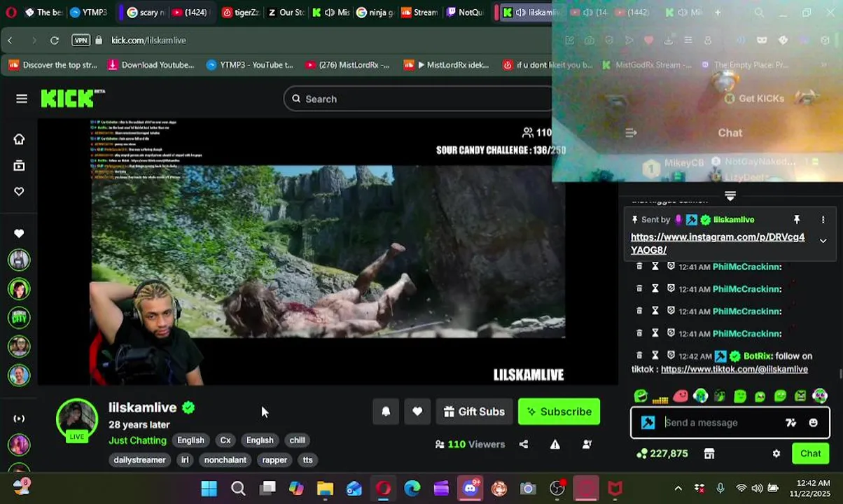Open BotRix tiktok link in chat

pyautogui.click(x=734, y=370)
